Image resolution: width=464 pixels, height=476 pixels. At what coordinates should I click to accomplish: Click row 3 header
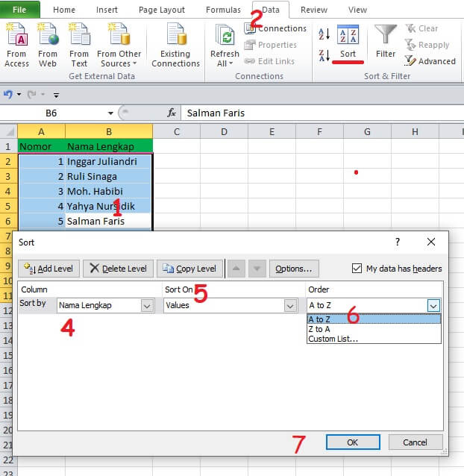(8, 176)
